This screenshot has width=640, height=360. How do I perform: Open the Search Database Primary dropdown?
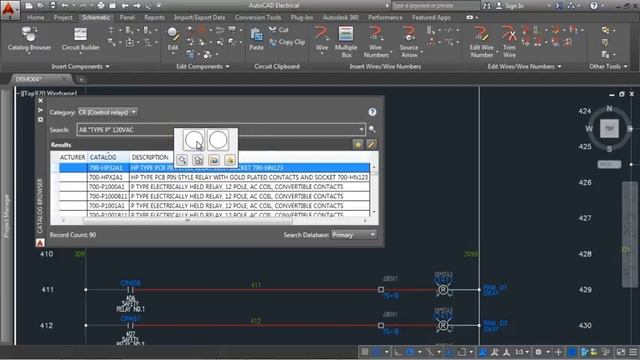(x=353, y=235)
